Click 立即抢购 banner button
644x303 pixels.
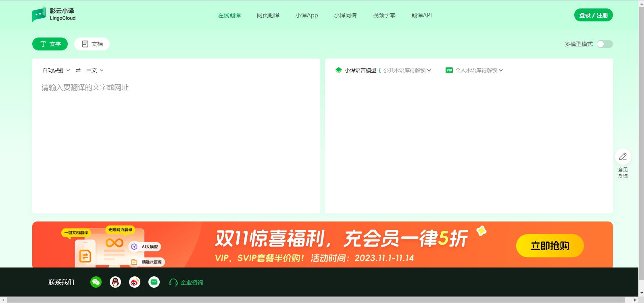coord(550,246)
